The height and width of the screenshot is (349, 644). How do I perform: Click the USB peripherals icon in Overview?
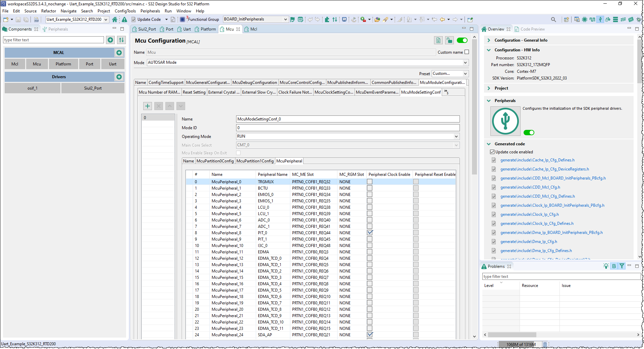coord(505,121)
